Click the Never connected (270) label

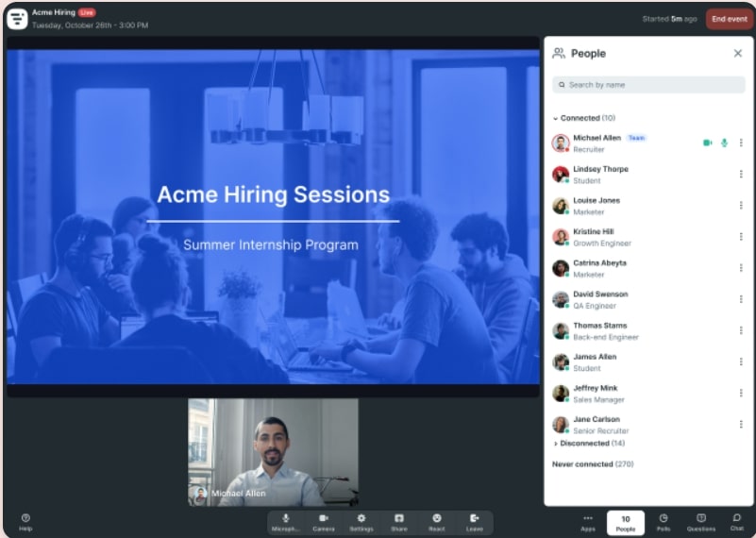point(593,464)
